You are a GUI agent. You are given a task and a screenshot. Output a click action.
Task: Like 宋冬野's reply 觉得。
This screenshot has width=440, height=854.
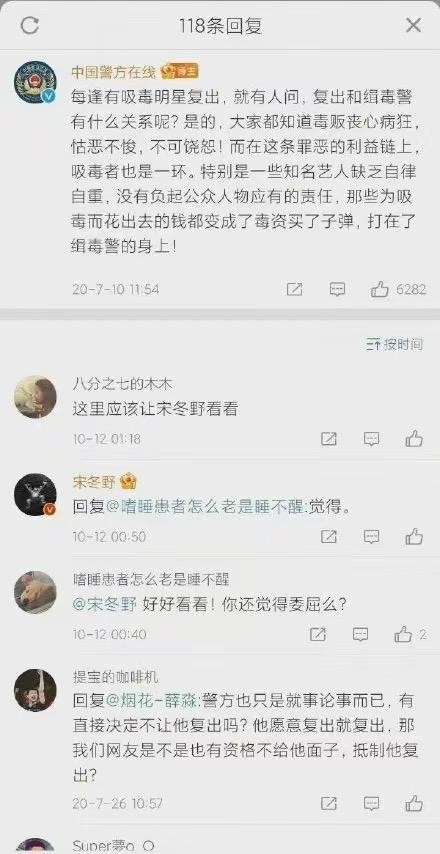[414, 536]
